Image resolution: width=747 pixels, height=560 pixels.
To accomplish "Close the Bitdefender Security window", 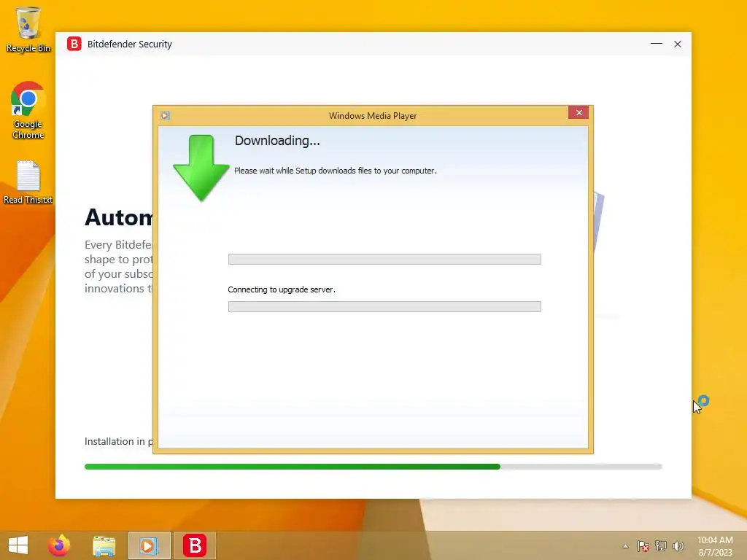I will [678, 44].
